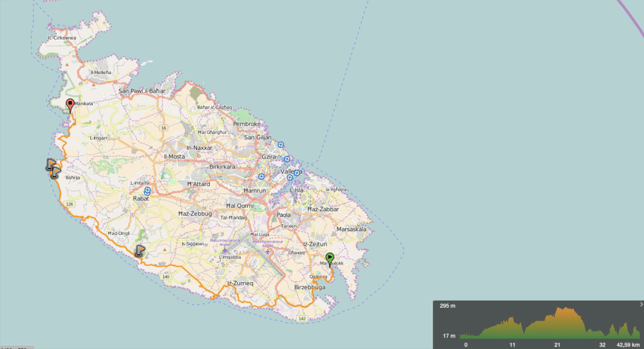Select the upper flag waypoint west of Baħrija
Viewport: 644px width, 349px height.
click(x=51, y=164)
